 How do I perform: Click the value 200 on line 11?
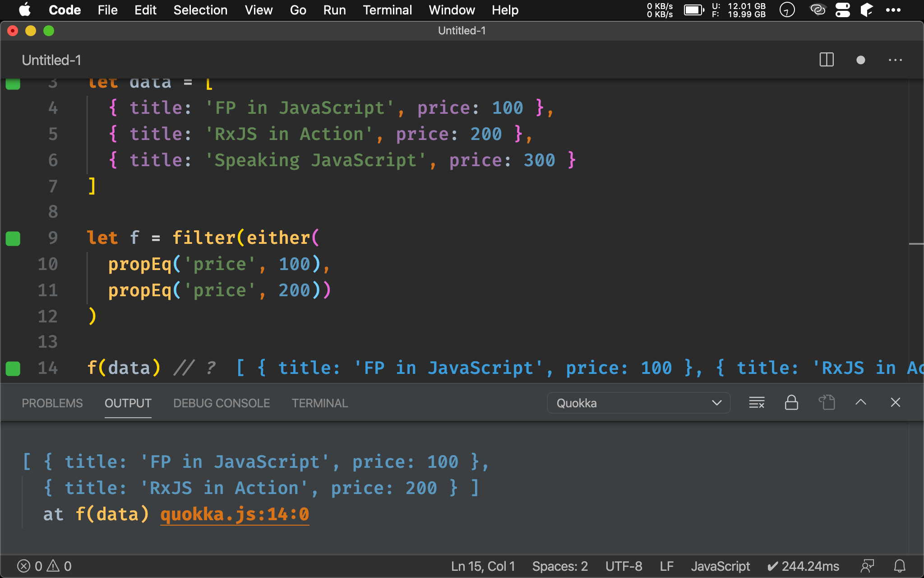click(x=294, y=290)
